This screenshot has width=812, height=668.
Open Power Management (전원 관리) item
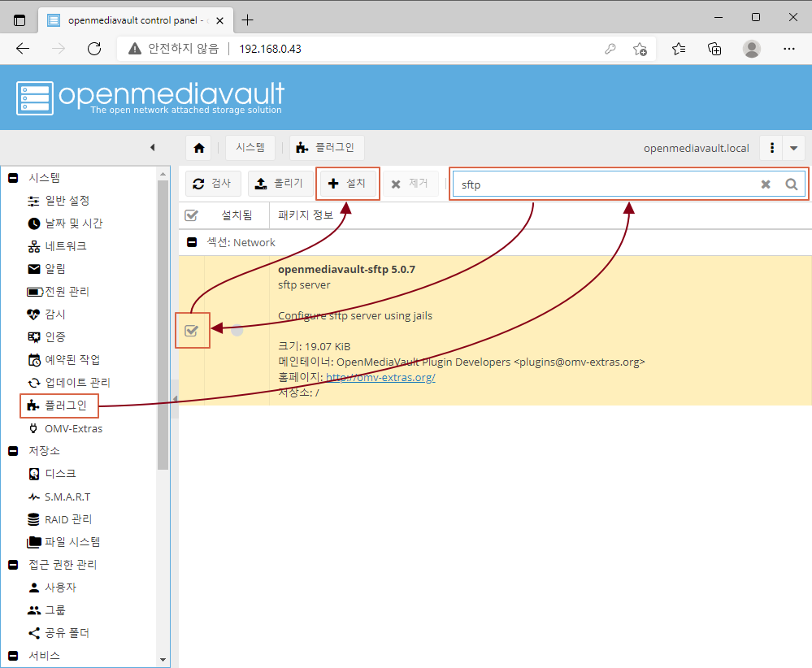pos(58,292)
